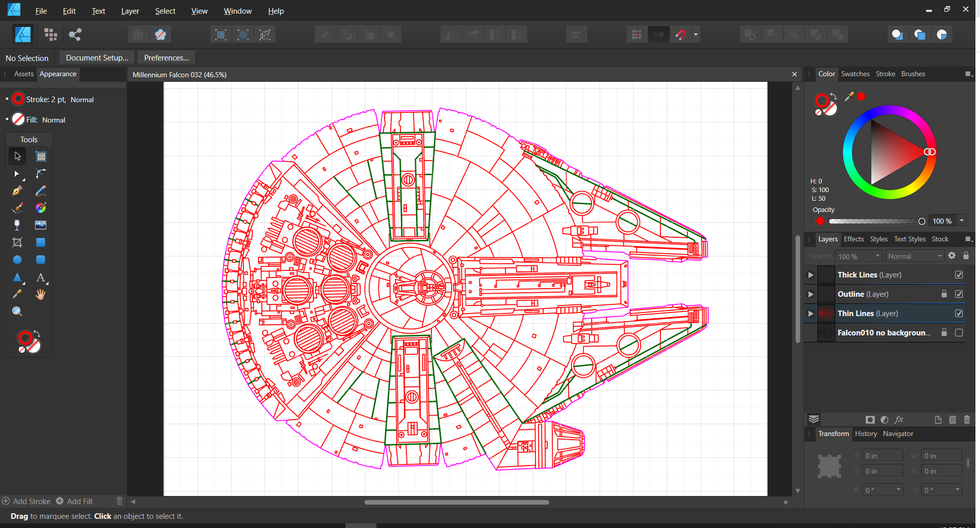Select the Triangle shape tool

(x=17, y=277)
